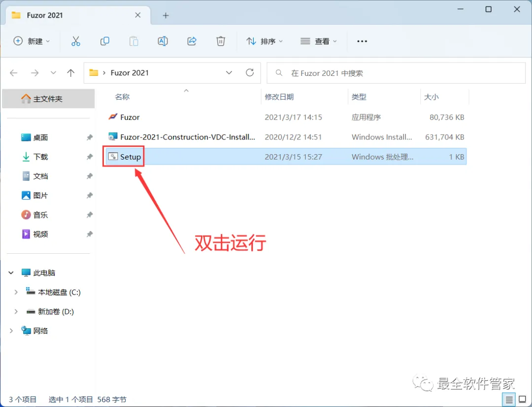Unpin 视频 from quick access
Viewport: 532px width, 407px height.
click(90, 234)
